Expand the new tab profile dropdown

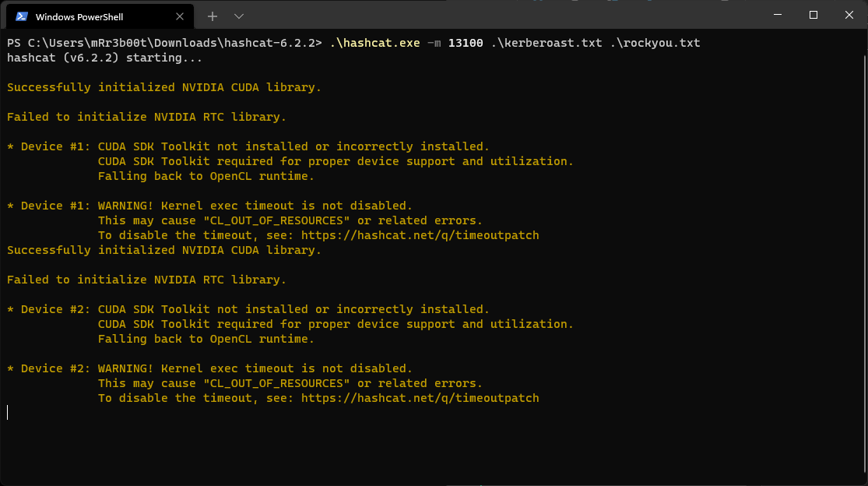coord(238,16)
